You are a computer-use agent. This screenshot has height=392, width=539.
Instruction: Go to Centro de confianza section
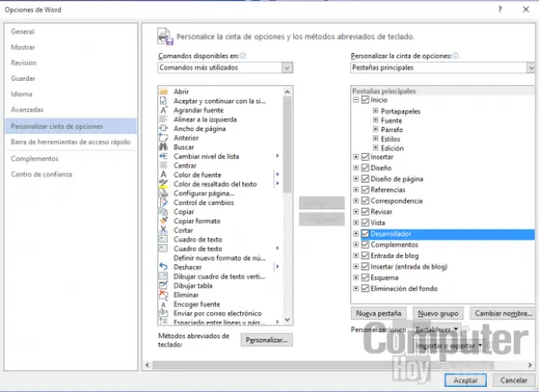click(41, 174)
